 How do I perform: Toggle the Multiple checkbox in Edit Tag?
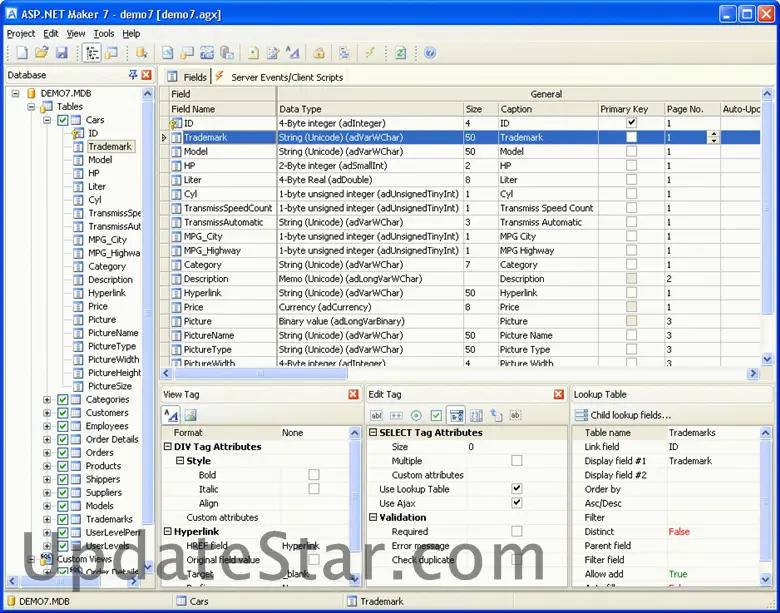517,460
